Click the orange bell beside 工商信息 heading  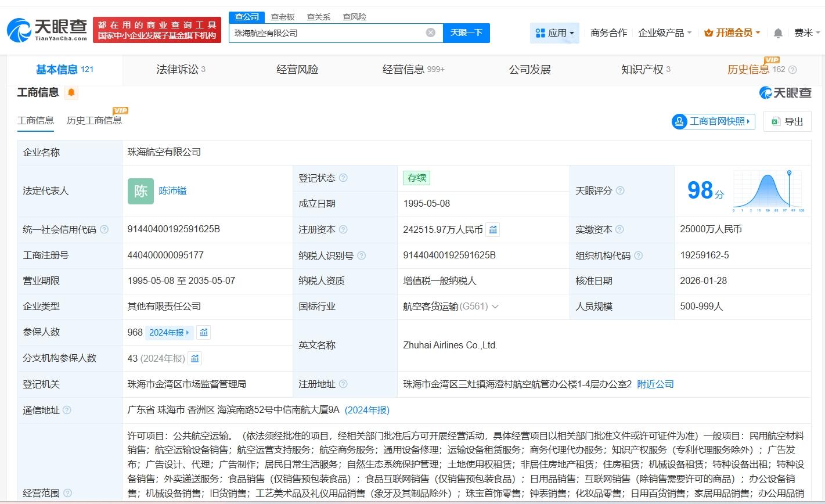click(71, 92)
